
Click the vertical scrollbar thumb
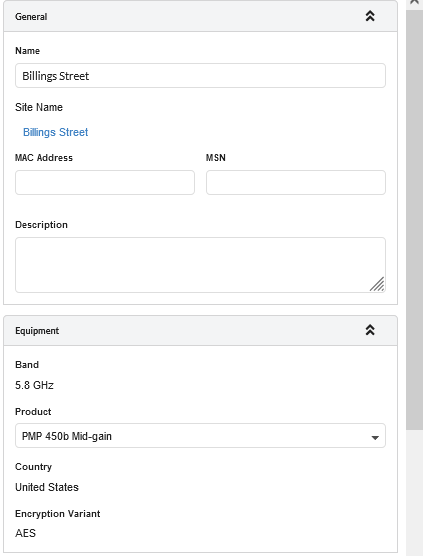(414, 220)
